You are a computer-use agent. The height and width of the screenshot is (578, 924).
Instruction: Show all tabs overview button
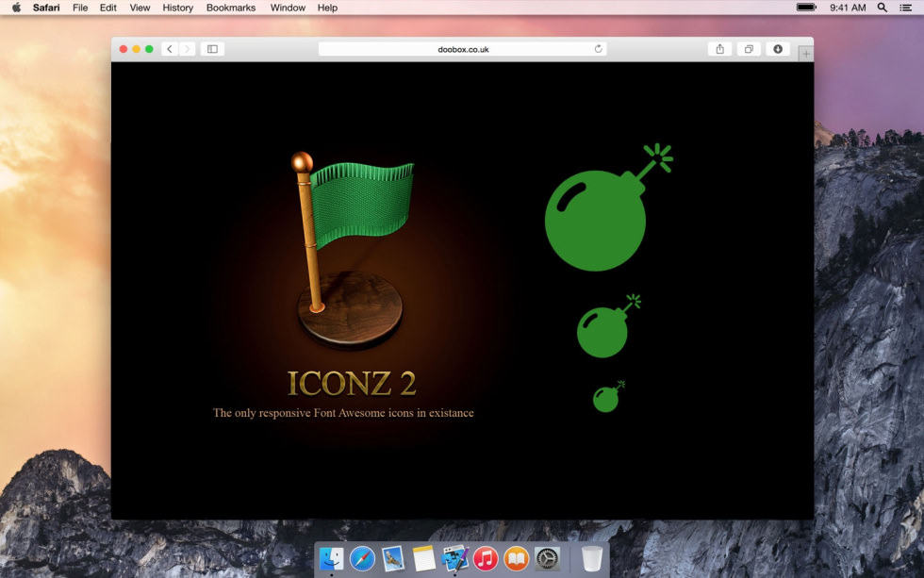click(x=749, y=49)
